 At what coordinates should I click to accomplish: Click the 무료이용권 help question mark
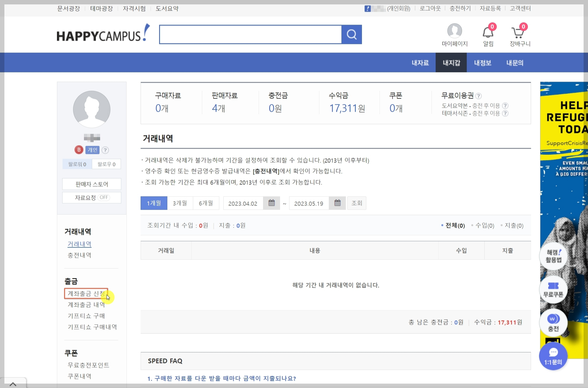(x=479, y=96)
